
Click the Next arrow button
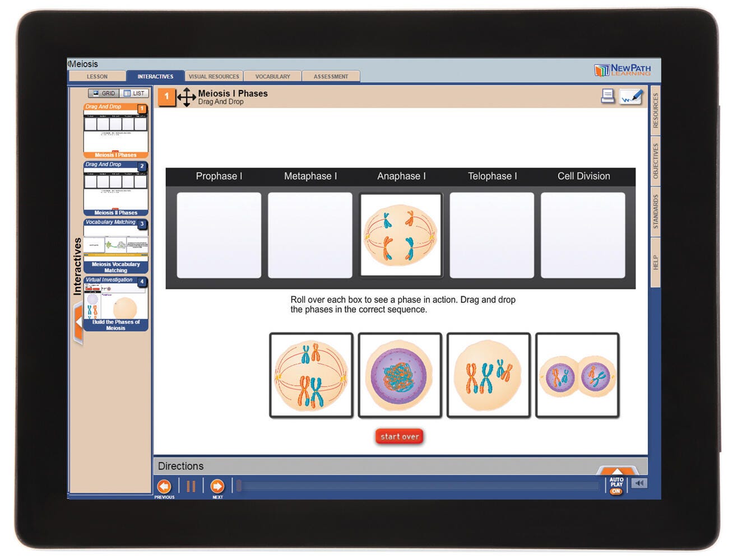pos(217,486)
